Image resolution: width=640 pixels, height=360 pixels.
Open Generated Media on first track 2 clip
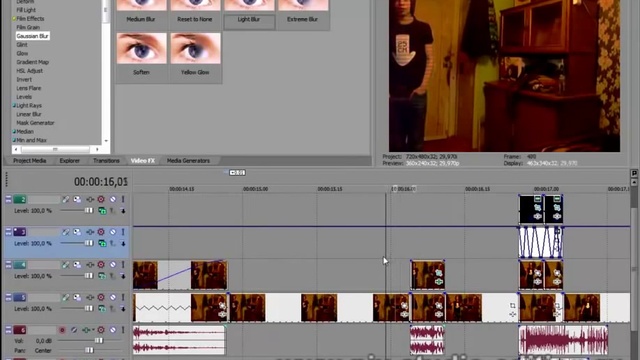tap(538, 199)
